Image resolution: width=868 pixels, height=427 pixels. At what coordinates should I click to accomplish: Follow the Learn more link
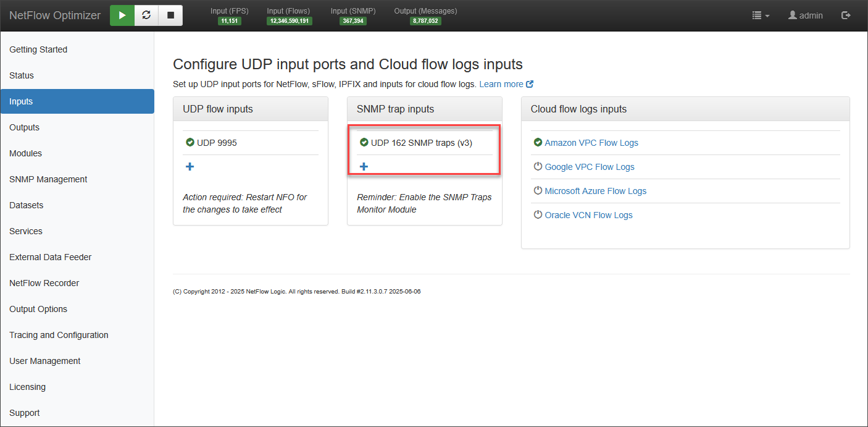[501, 84]
